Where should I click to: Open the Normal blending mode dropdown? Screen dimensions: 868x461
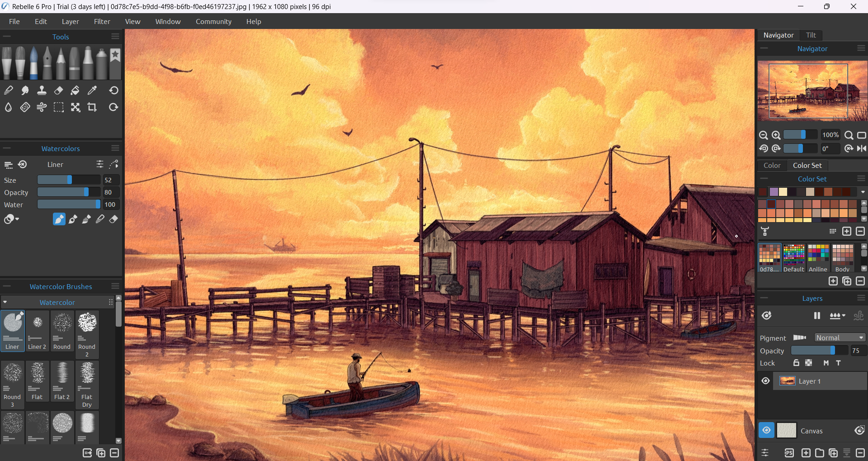[840, 338]
